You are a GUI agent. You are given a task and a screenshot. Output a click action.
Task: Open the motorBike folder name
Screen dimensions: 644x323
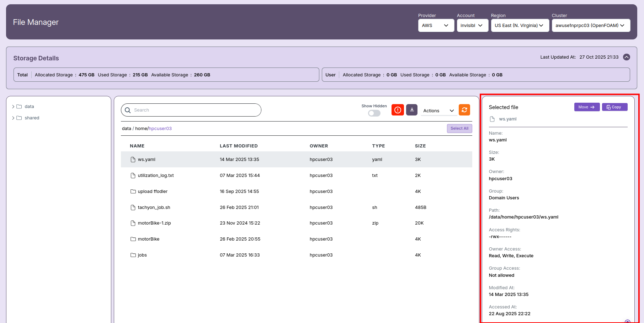coord(149,239)
